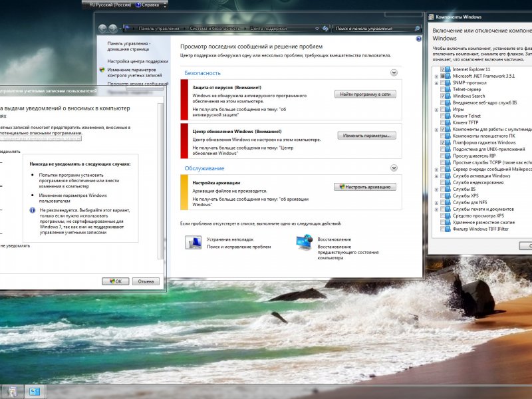Collapse the Обслуживание section chevron
The width and height of the screenshot is (532, 399).
[x=394, y=168]
